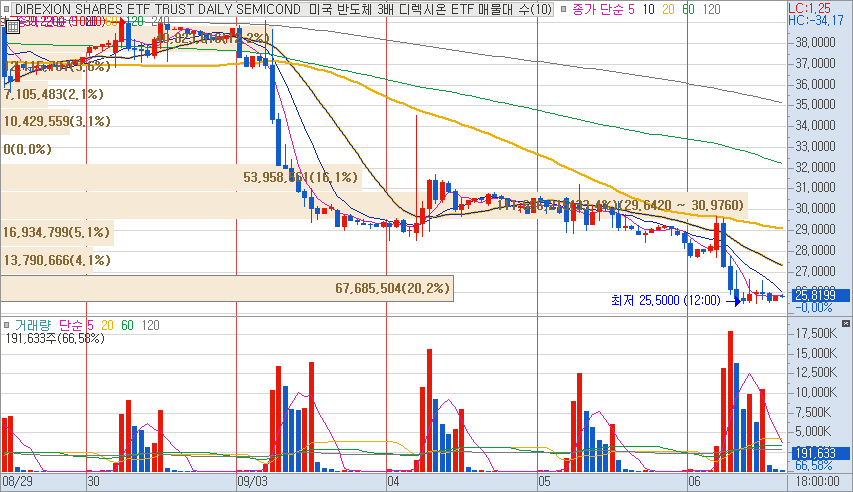Image resolution: width=853 pixels, height=492 pixels.
Task: Click the 최저 25,5000 (12:00) low marker
Action: [x=665, y=300]
